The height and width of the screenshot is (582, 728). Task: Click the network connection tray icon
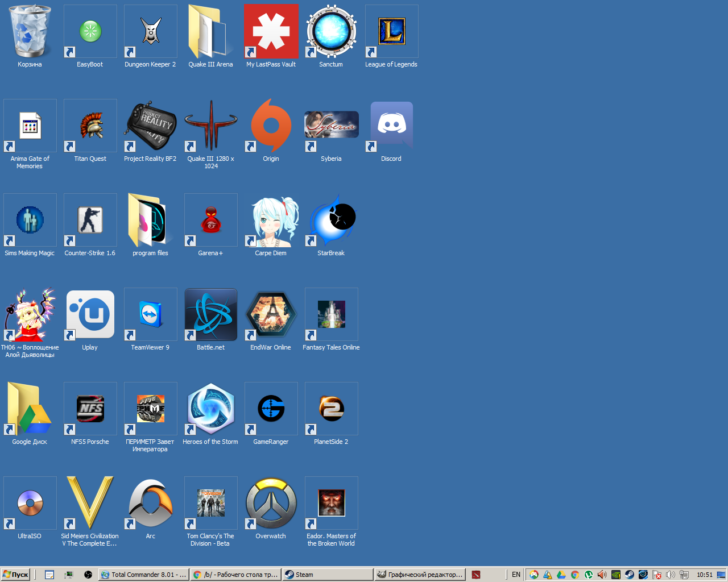click(684, 575)
